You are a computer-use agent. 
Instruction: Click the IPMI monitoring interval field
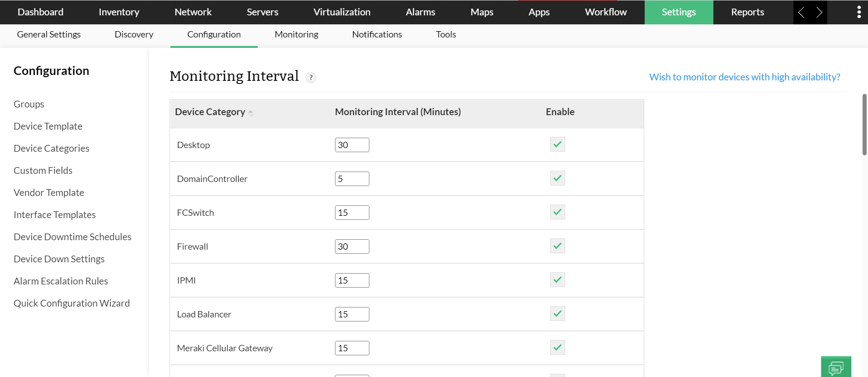352,280
